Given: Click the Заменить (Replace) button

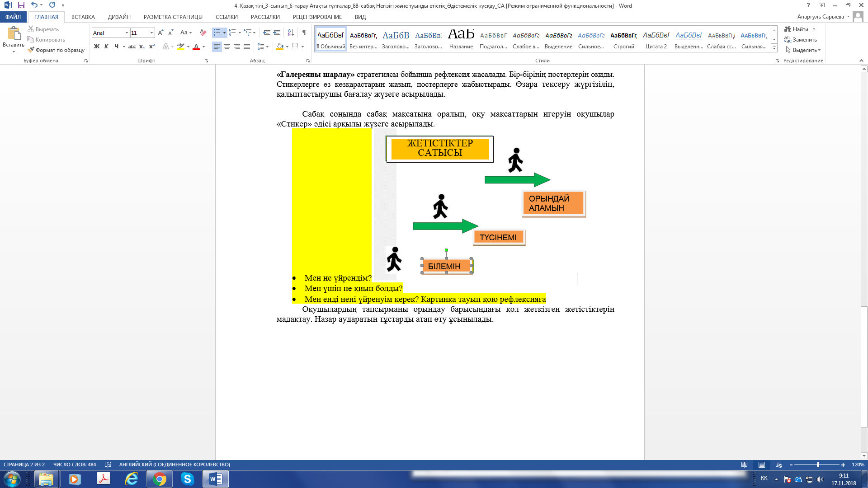Looking at the screenshot, I should 801,40.
